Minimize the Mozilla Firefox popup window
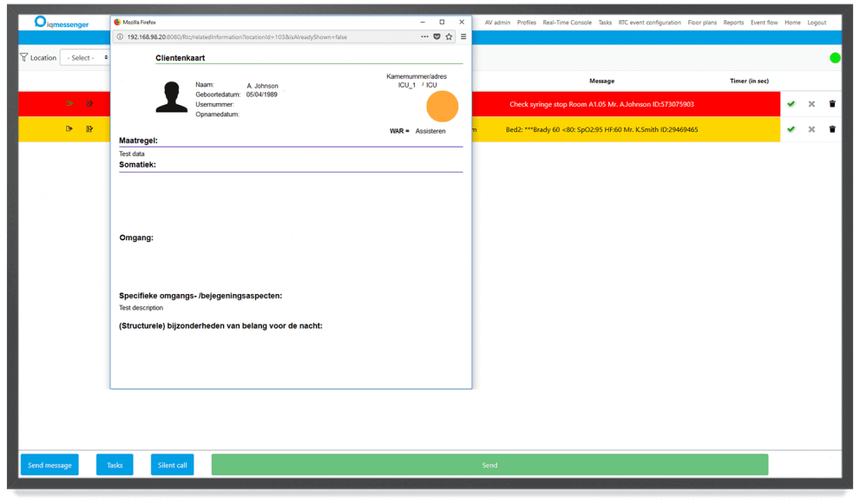This screenshot has width=860, height=504. point(423,22)
